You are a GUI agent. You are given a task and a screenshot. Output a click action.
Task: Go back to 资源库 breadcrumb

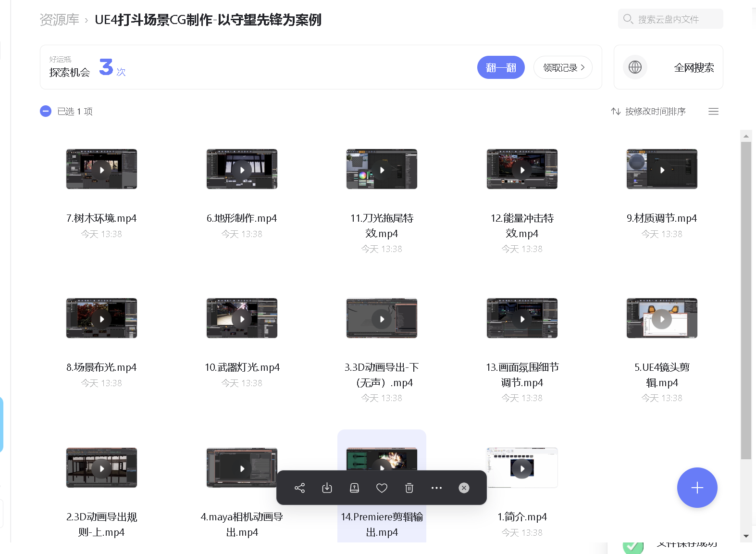click(59, 20)
